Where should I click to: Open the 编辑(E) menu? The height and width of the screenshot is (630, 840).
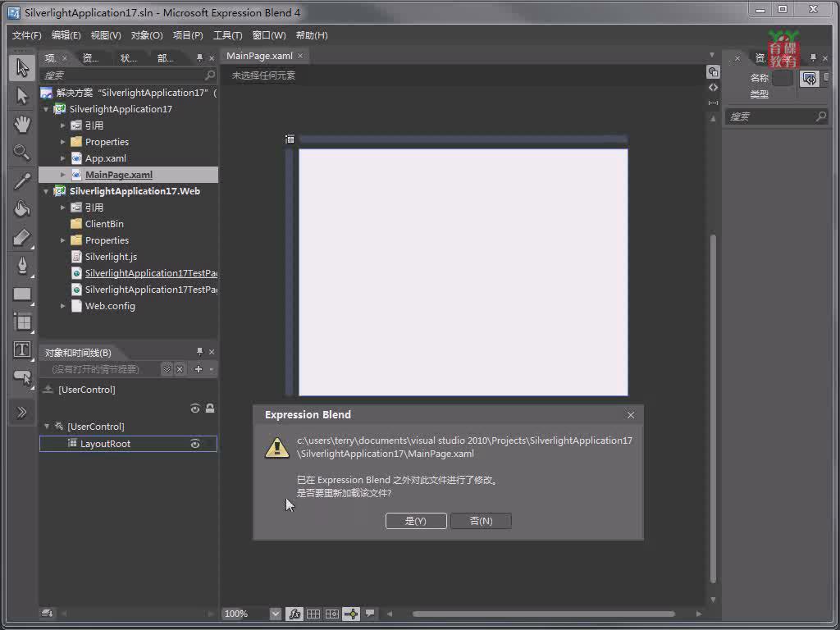pos(66,35)
